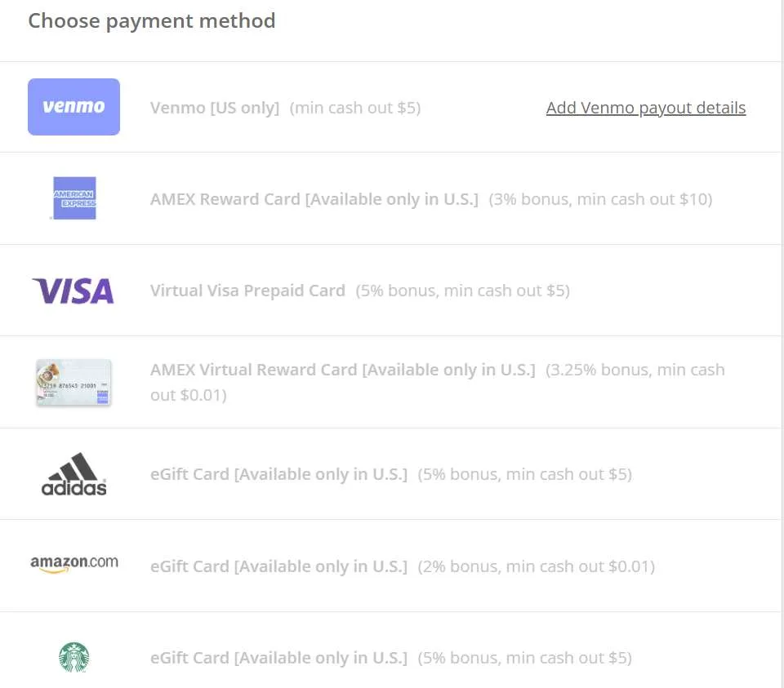Click the min cash out $5 text
This screenshot has height=688, width=784.
[x=355, y=107]
